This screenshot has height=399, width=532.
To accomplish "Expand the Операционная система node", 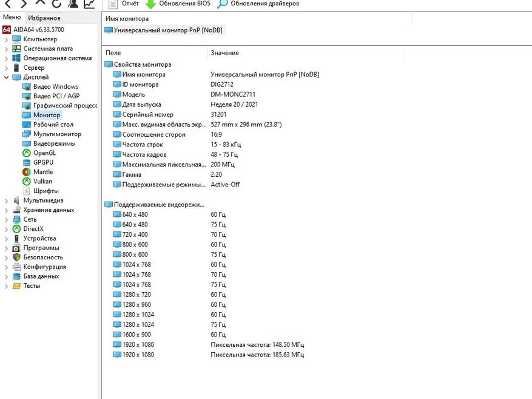I will point(6,58).
